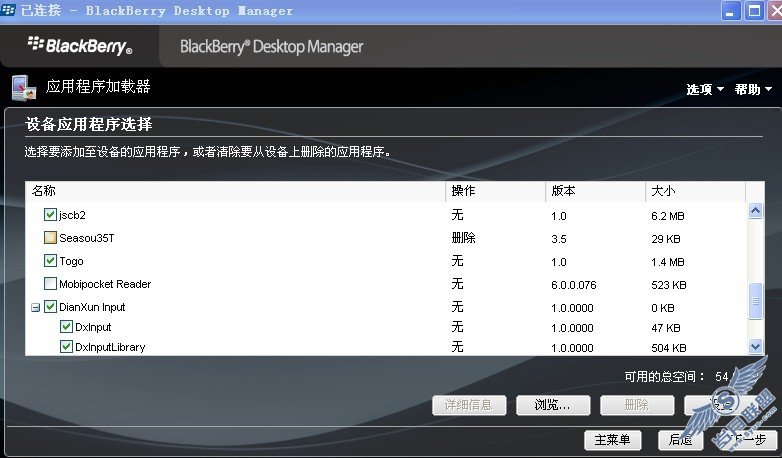The image size is (782, 458).
Task: Click the 47 KB size cell
Action: 666,328
